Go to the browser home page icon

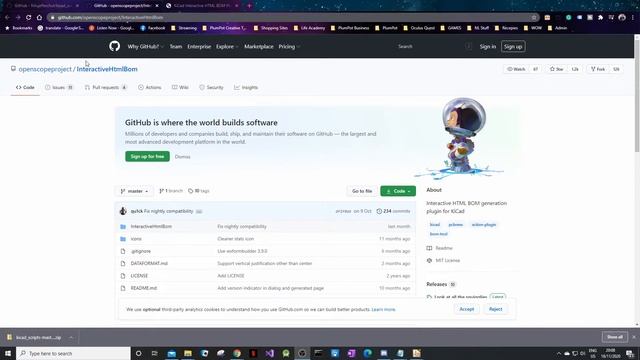pyautogui.click(x=39, y=18)
